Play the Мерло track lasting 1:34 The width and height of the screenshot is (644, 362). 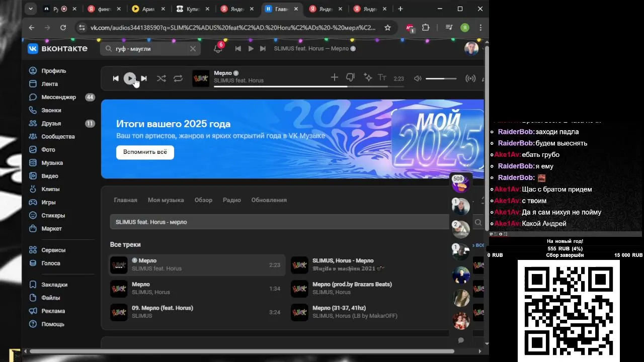coord(197,289)
